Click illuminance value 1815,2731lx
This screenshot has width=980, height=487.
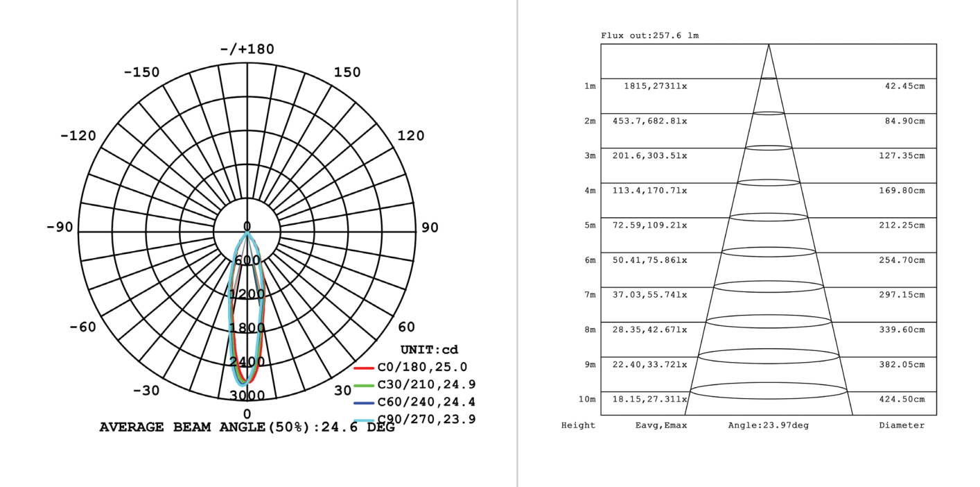[656, 87]
